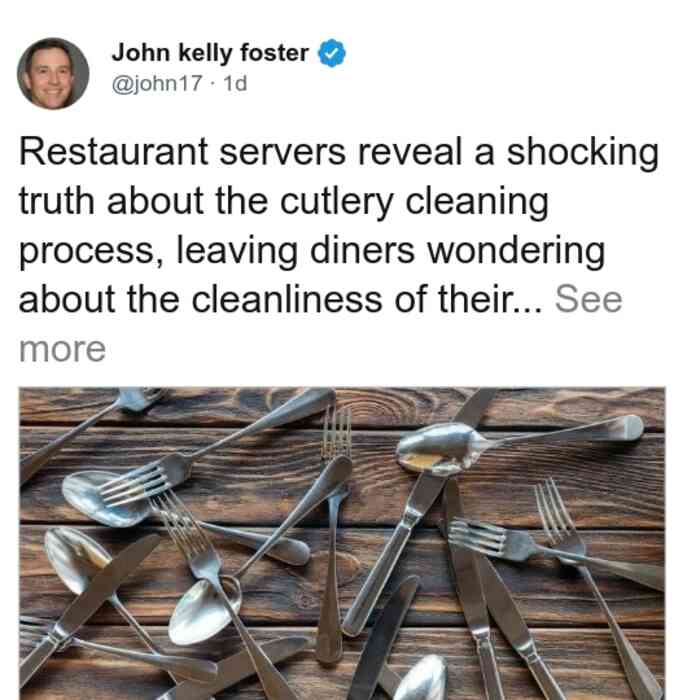Select the word Restaurant in the post
The height and width of the screenshot is (700, 700).
coord(113,152)
